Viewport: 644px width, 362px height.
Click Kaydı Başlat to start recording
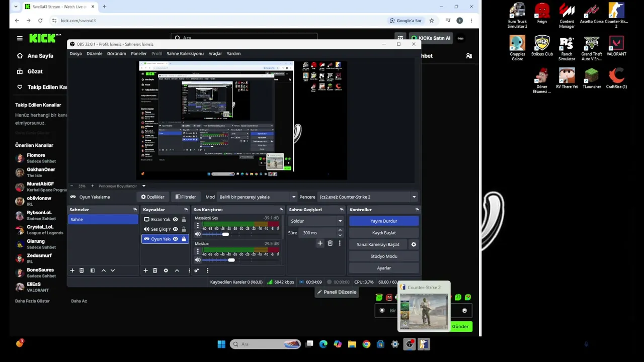pos(384,233)
